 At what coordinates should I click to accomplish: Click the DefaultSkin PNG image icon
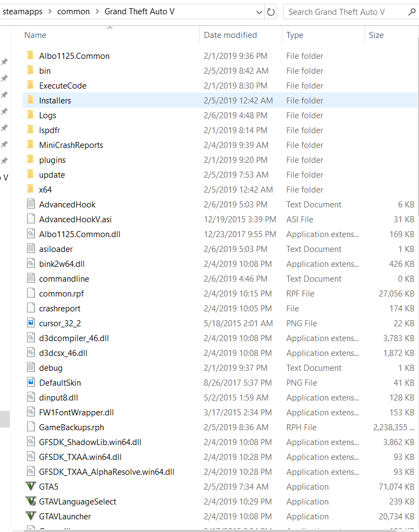click(x=31, y=382)
